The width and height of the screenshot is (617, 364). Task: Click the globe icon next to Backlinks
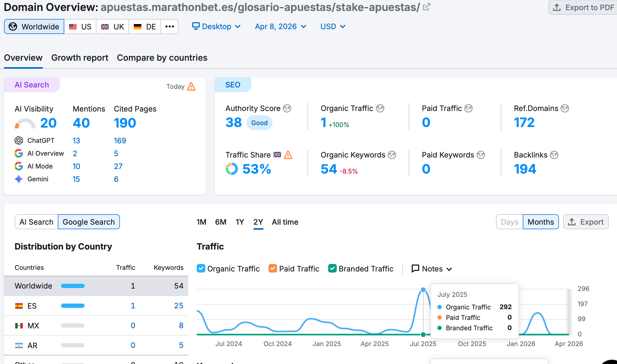coord(554,155)
